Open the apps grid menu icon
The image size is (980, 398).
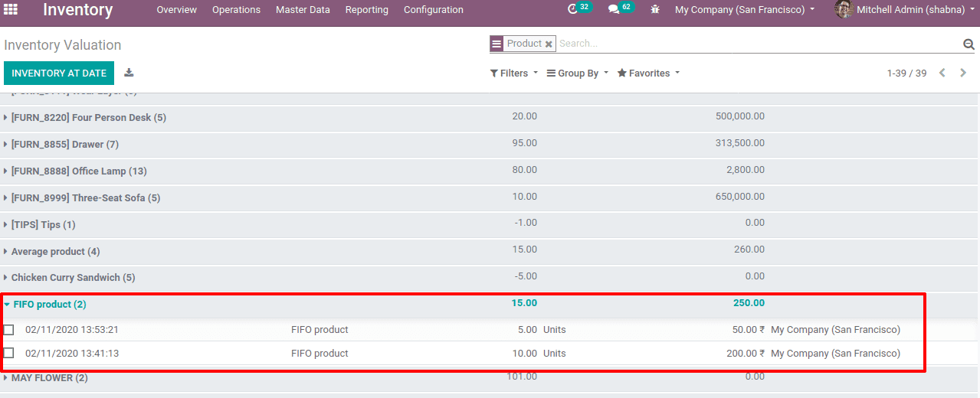[11, 9]
